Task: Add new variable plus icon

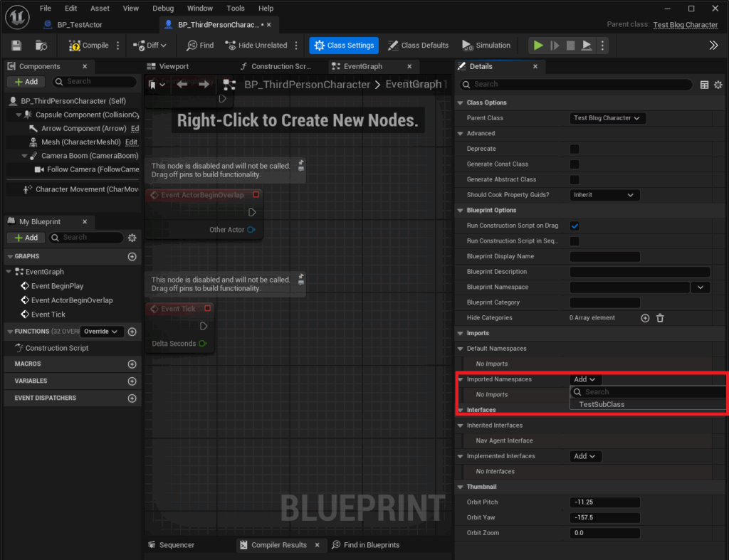Action: coord(132,381)
